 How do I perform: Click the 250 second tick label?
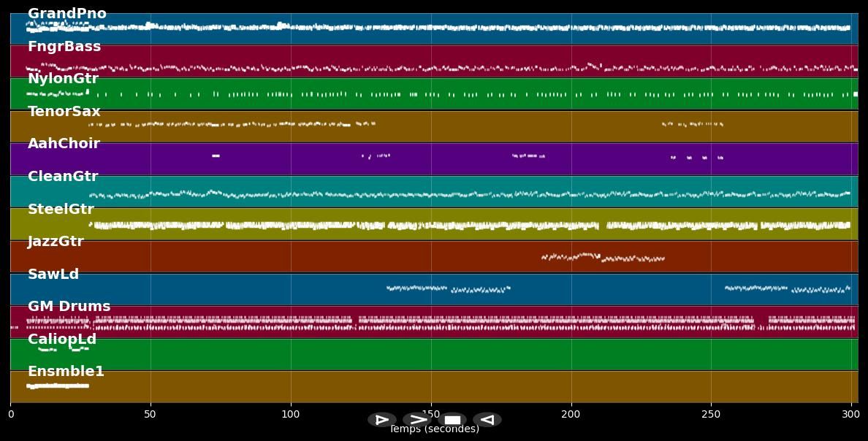(x=711, y=415)
